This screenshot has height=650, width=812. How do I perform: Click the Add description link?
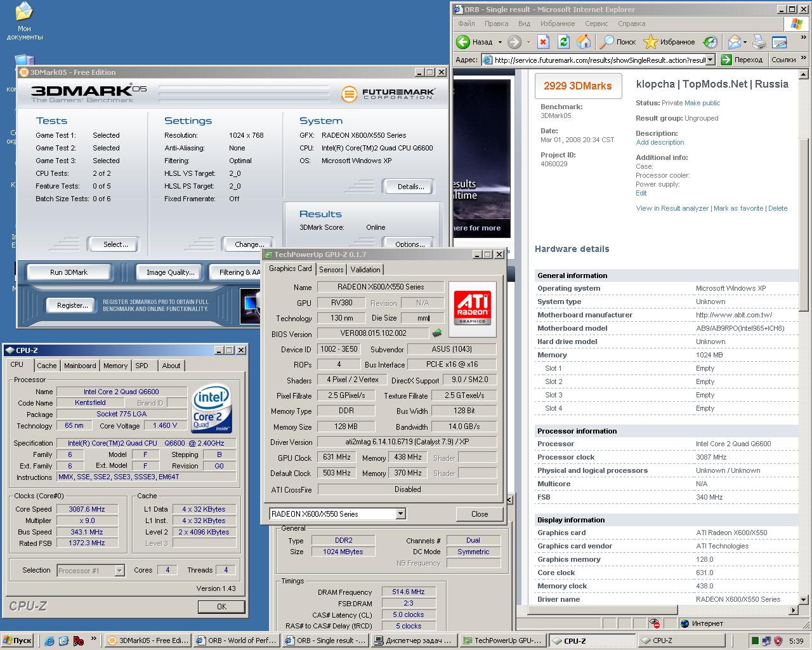pyautogui.click(x=660, y=142)
